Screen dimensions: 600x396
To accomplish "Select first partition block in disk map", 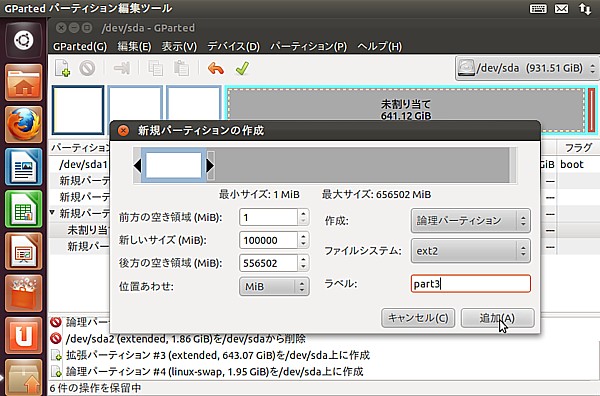I will click(78, 110).
